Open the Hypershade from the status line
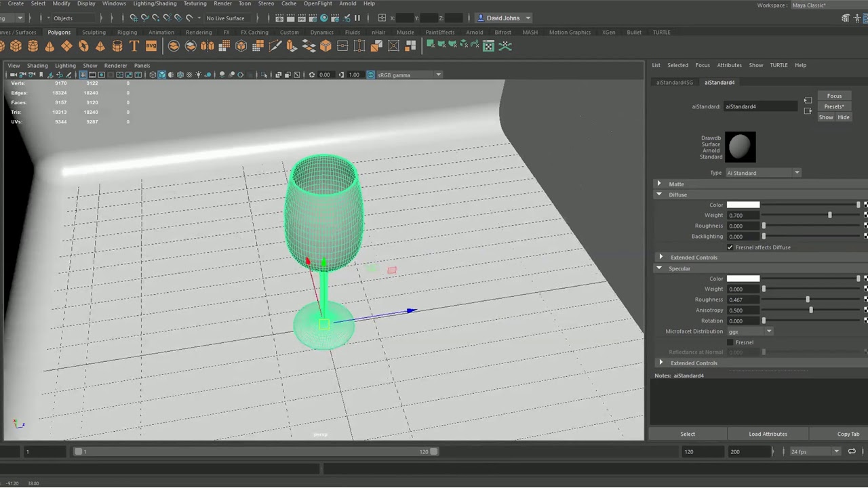This screenshot has width=868, height=488. (x=323, y=18)
